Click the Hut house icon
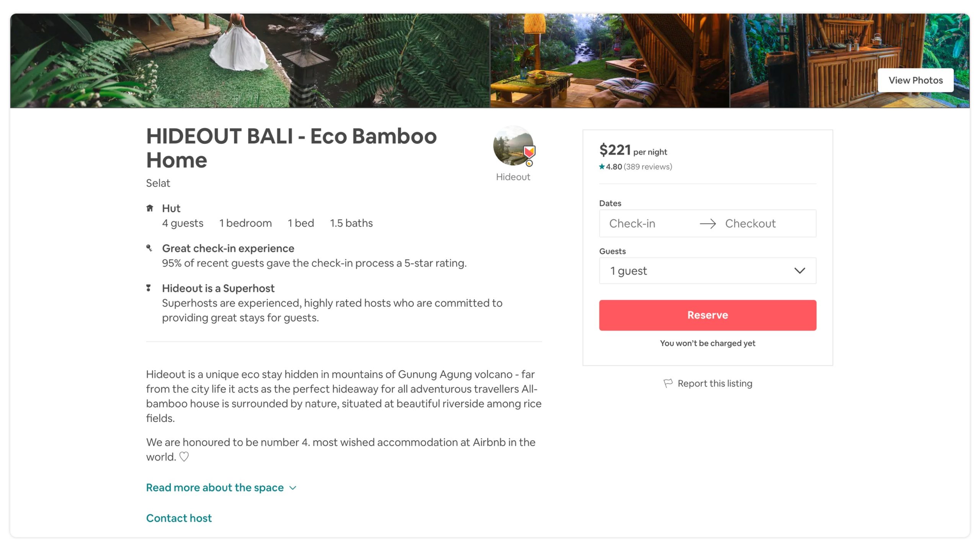Screen dimensions: 980x544 pyautogui.click(x=150, y=208)
